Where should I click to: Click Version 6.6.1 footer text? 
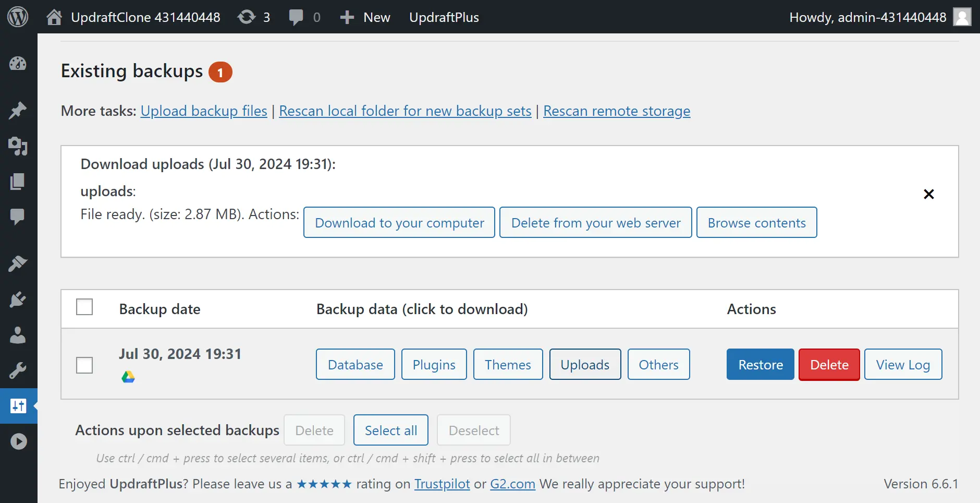click(x=921, y=484)
